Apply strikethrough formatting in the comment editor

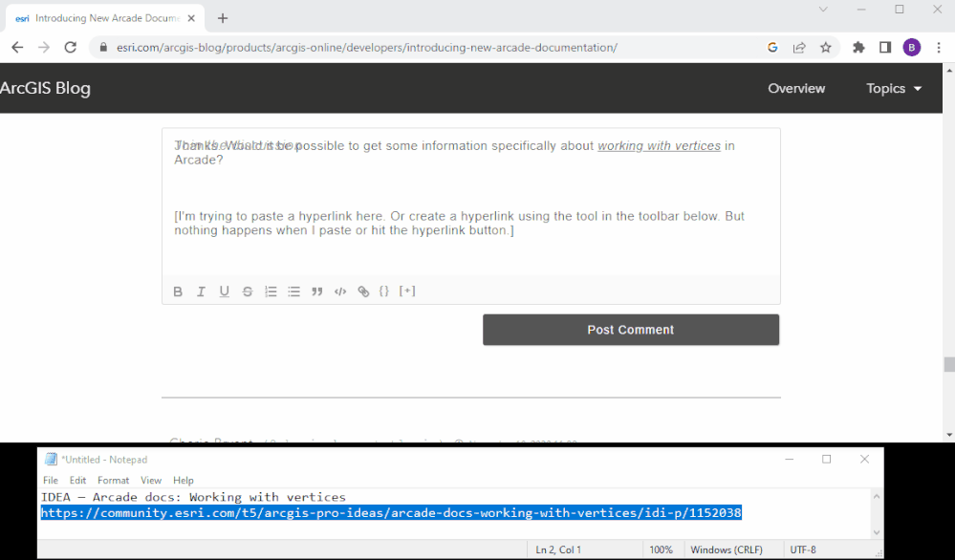click(247, 291)
